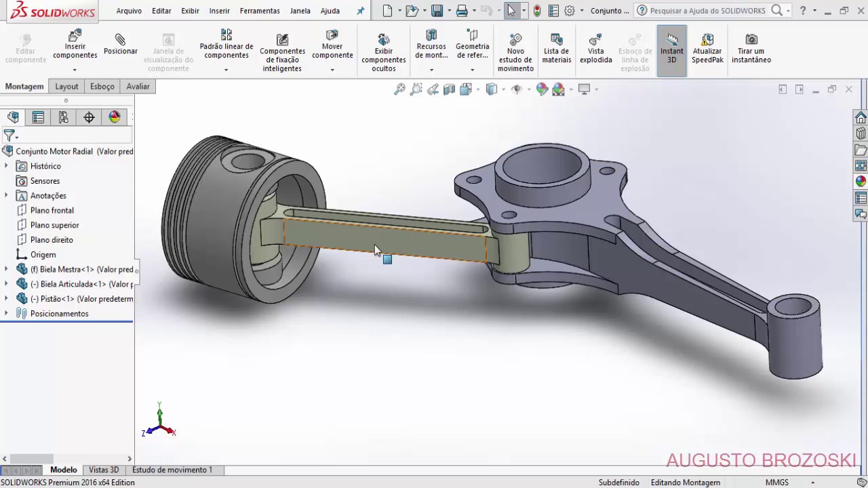Open the DimXpertManager crosshair tab

coord(89,117)
